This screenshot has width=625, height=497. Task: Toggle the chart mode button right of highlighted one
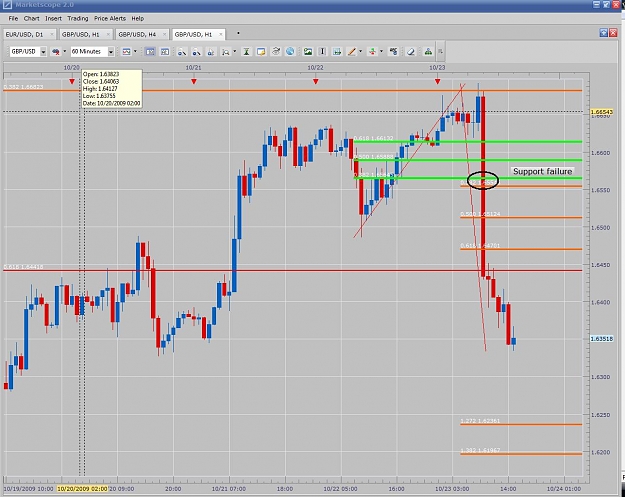pos(165,51)
